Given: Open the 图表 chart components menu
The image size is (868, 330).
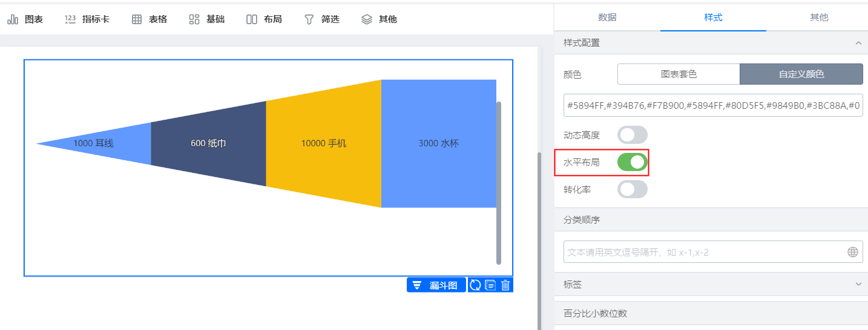Looking at the screenshot, I should [25, 19].
